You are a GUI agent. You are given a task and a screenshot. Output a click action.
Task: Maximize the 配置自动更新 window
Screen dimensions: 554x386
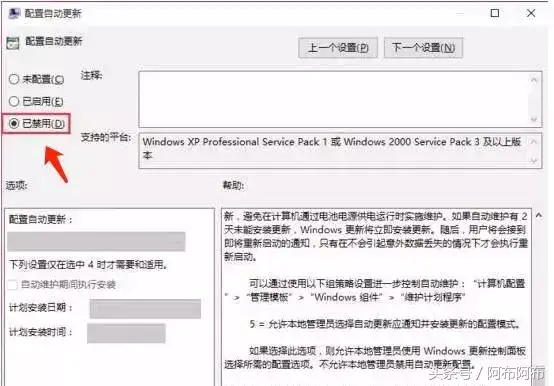[x=495, y=13]
